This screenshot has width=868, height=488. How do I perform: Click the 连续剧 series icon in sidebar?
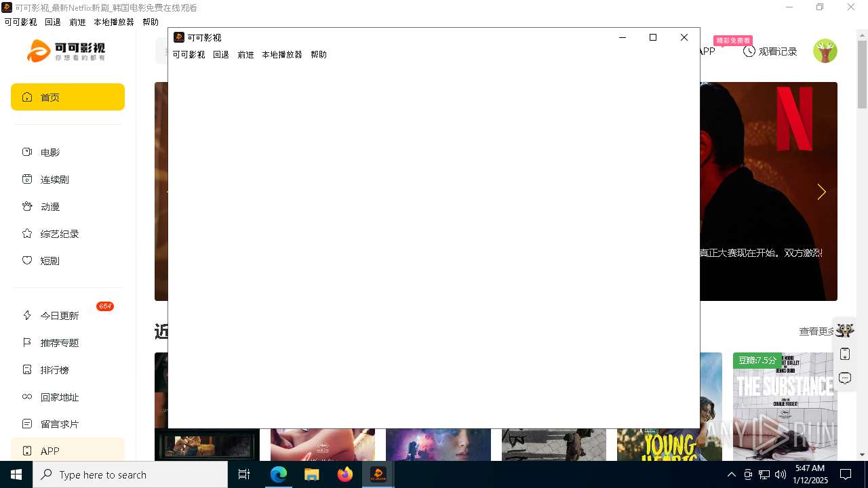(27, 180)
